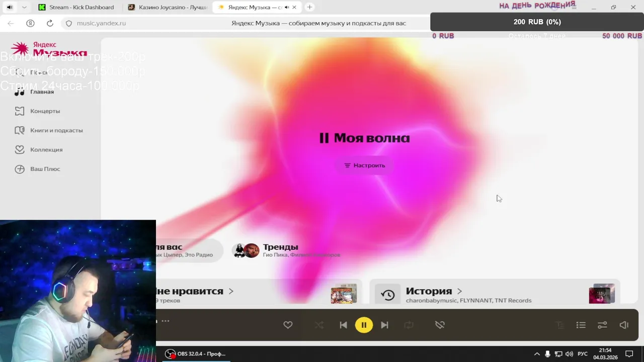Like the current track with the heart icon
The height and width of the screenshot is (362, 644).
tap(288, 325)
